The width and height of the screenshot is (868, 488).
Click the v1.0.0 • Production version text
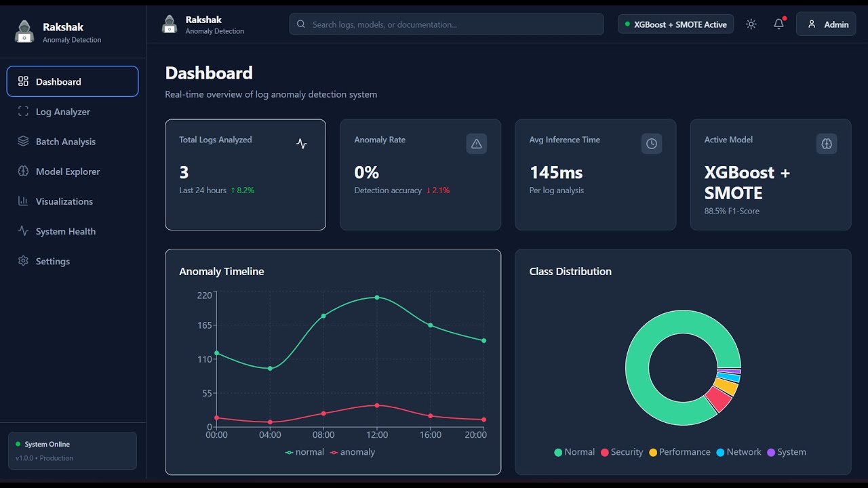44,458
